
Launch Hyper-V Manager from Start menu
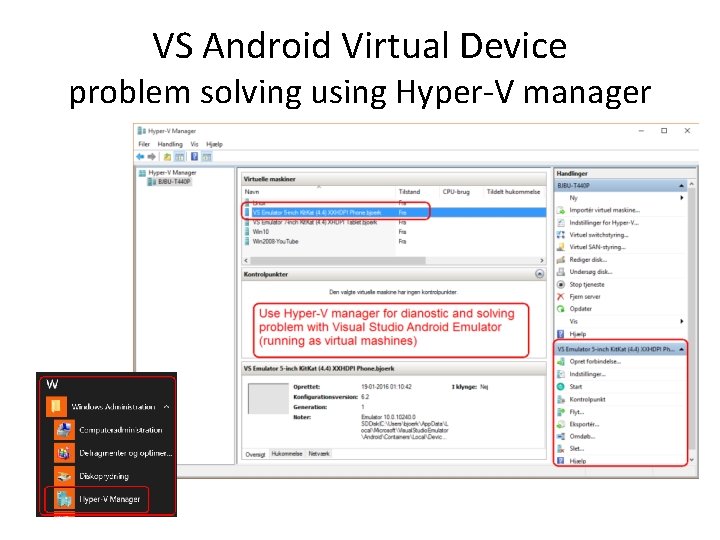tap(97, 499)
